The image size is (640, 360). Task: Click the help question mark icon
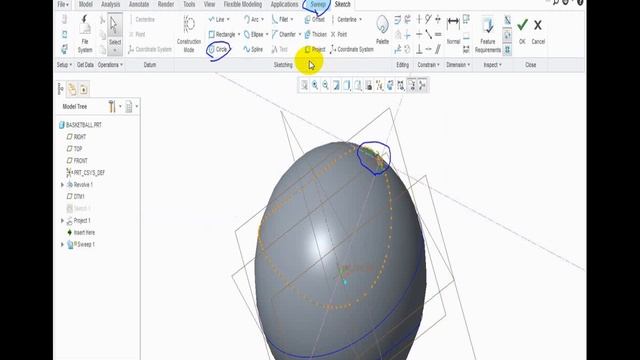tap(580, 2)
